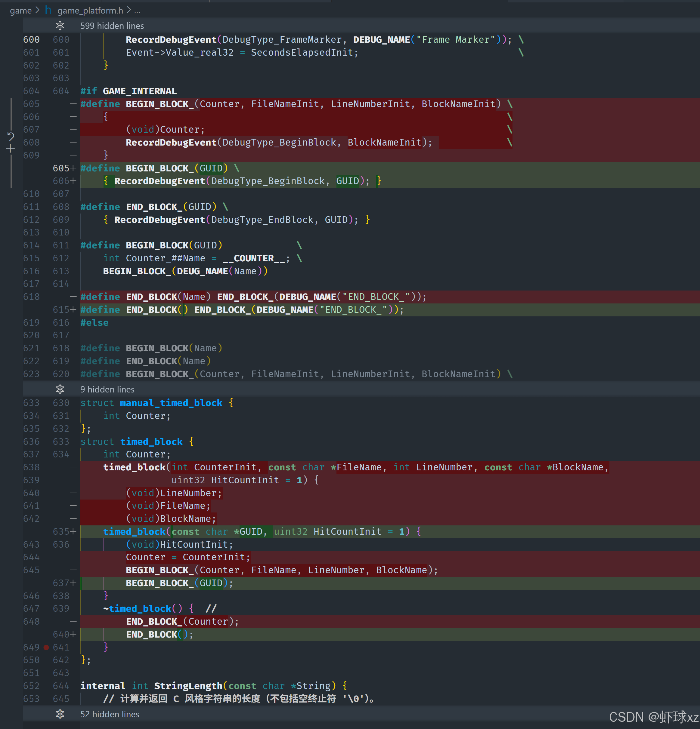Image resolution: width=700 pixels, height=729 pixels.
Task: Expand the 9 hidden lines region
Action: click(x=107, y=389)
